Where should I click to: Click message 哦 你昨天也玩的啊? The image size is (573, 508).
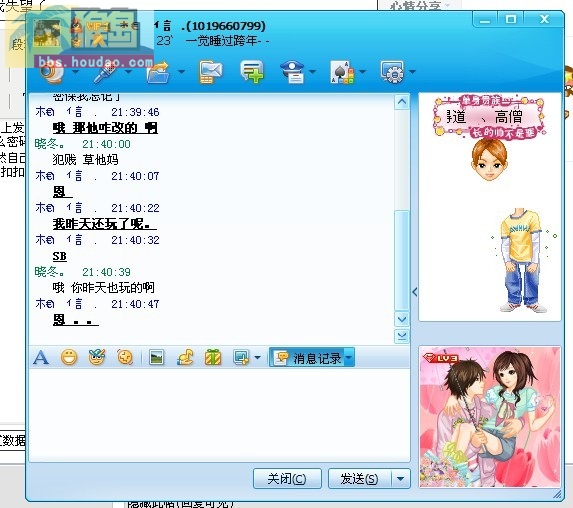tap(103, 288)
